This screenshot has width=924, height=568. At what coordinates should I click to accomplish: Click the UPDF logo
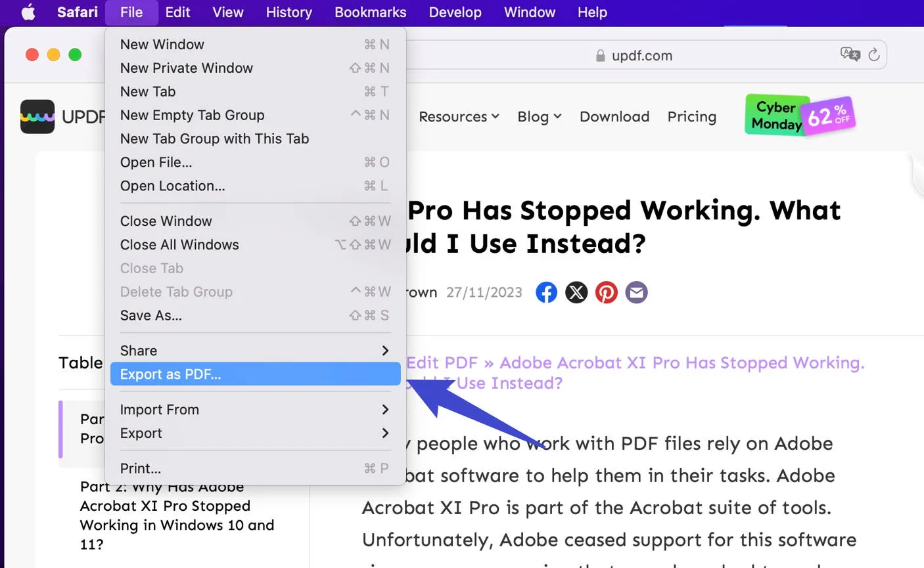[37, 116]
